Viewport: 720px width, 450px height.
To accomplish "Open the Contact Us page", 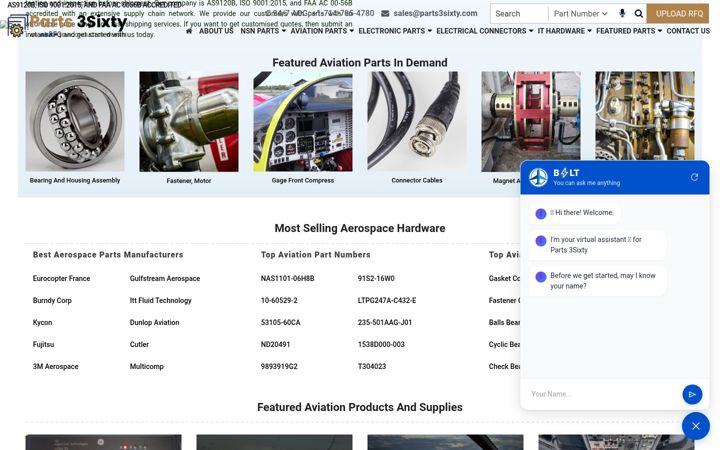I will [688, 31].
